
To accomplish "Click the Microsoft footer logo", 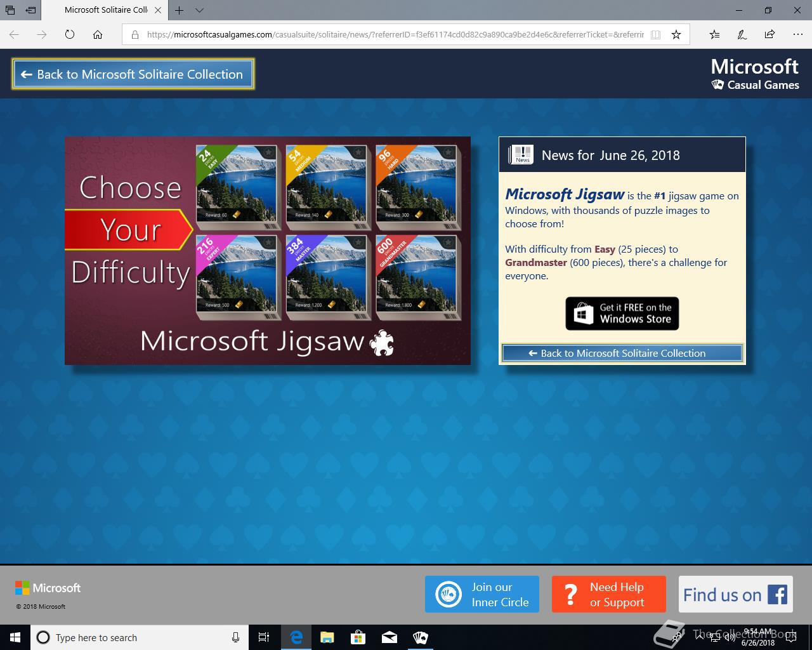I will 48,588.
